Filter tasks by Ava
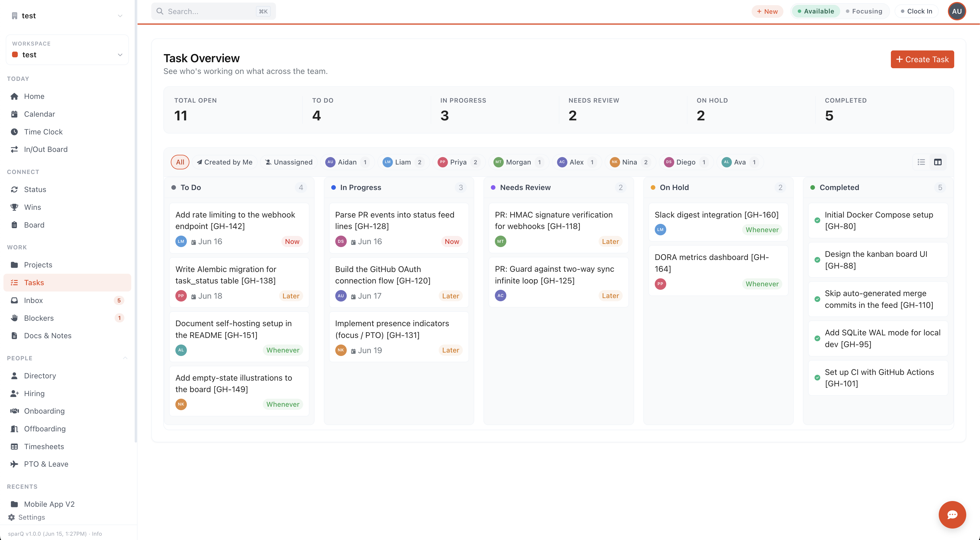The width and height of the screenshot is (980, 540). [x=740, y=162]
